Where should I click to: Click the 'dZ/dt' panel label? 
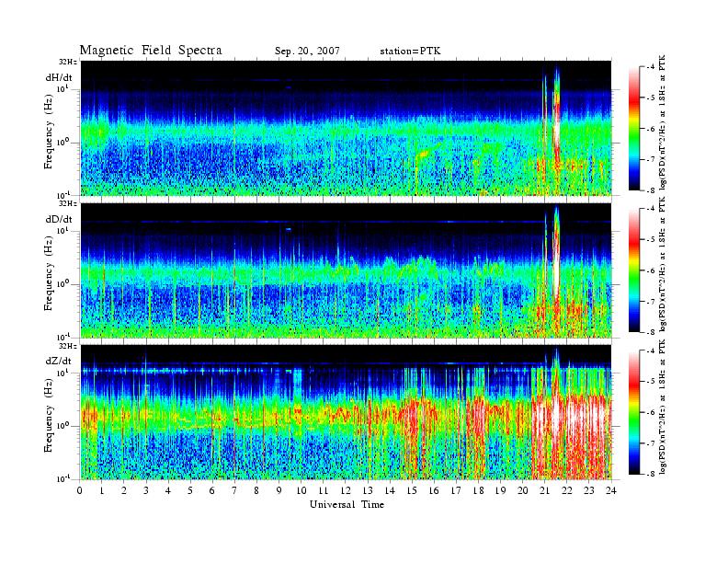pos(59,361)
